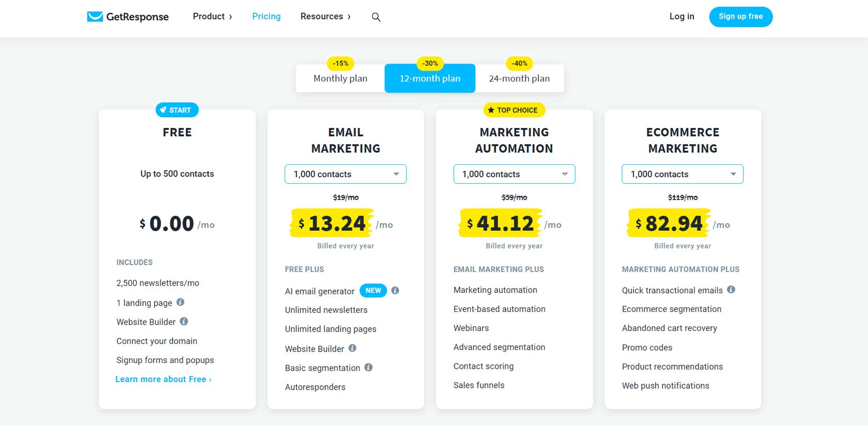Click the $41.12 price highlight

[x=500, y=223]
